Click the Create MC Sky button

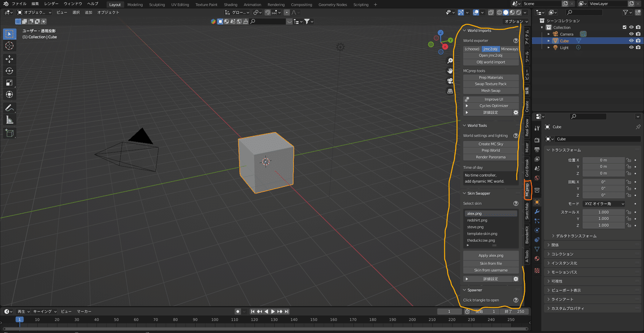[491, 144]
